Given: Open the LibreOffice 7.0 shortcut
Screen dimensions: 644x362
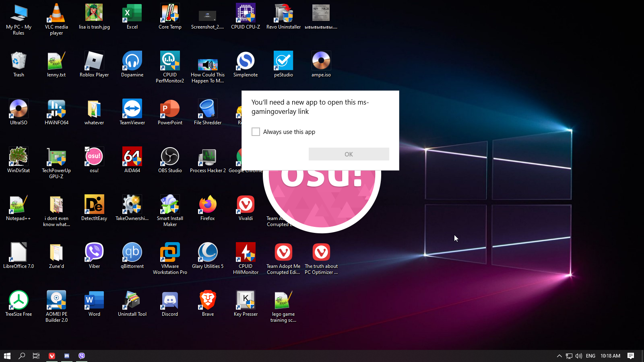Looking at the screenshot, I should (x=19, y=256).
